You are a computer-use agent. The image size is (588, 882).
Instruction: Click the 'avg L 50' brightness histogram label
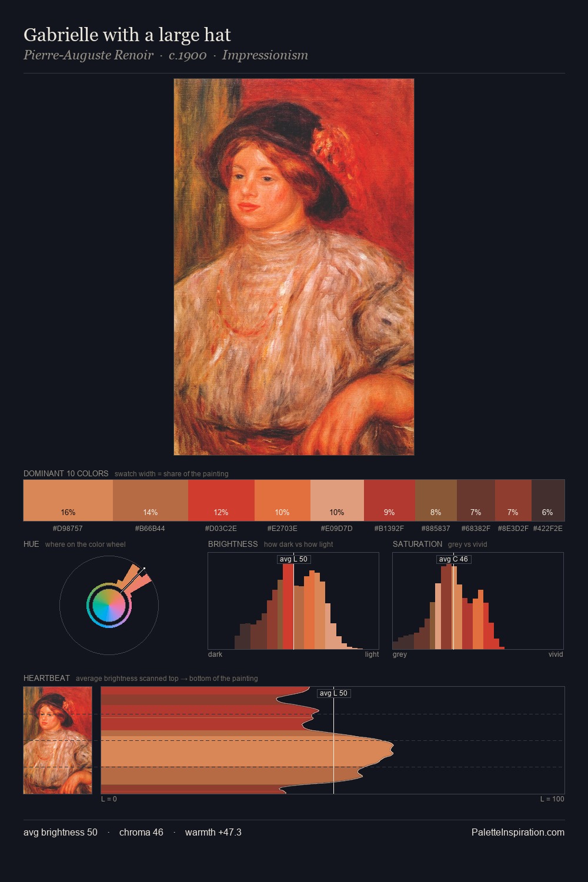tap(293, 559)
